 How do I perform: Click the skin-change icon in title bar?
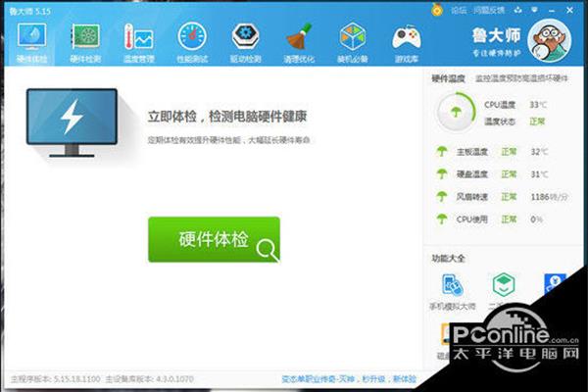click(518, 10)
